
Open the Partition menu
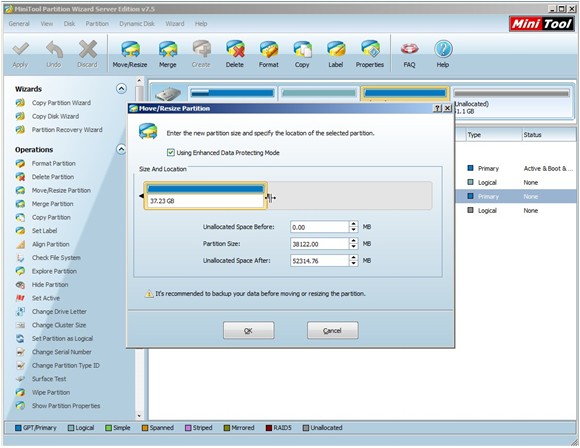pos(97,24)
